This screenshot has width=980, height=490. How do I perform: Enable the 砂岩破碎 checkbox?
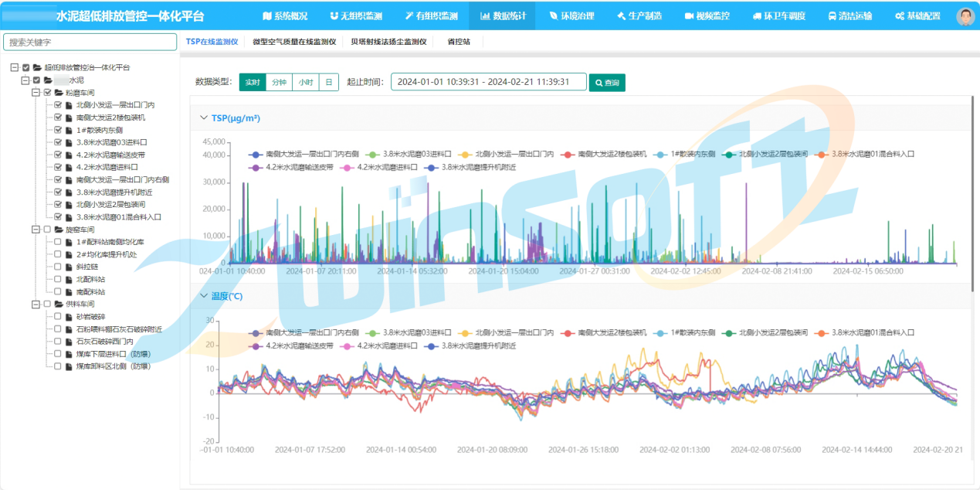(58, 317)
